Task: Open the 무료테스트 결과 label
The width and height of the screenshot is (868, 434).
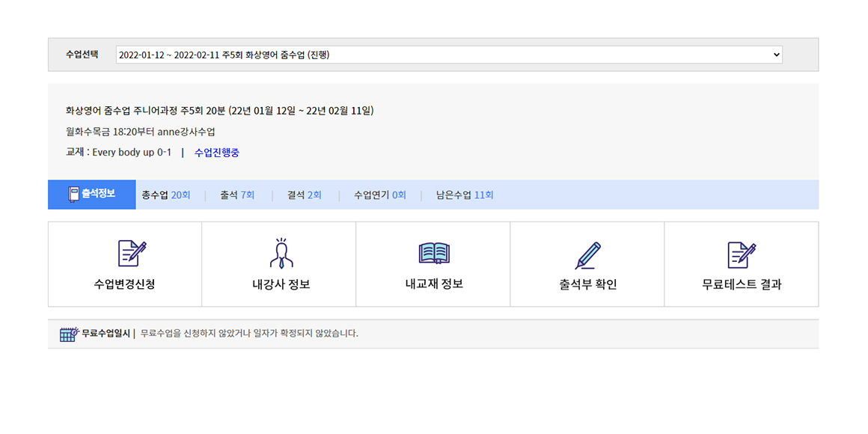Action: pyautogui.click(x=742, y=285)
